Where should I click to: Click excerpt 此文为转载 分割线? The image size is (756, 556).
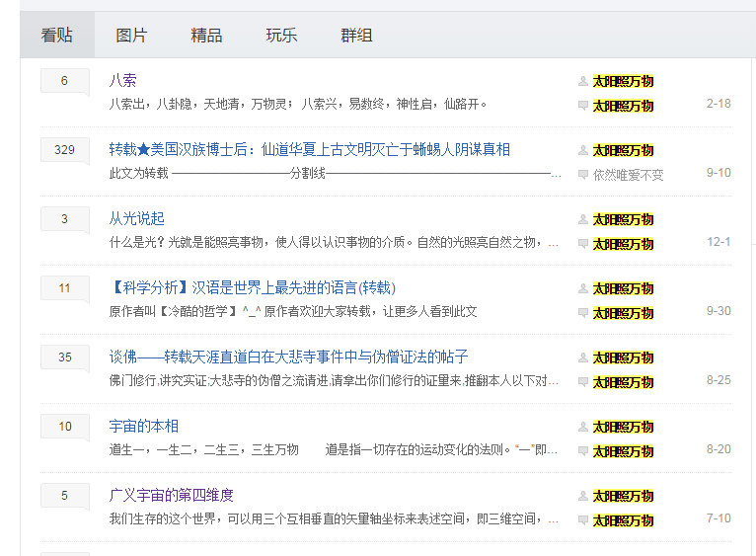[x=336, y=173]
